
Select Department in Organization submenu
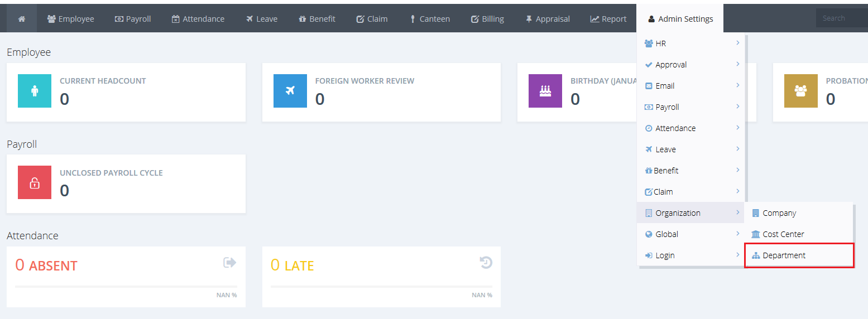(x=784, y=255)
